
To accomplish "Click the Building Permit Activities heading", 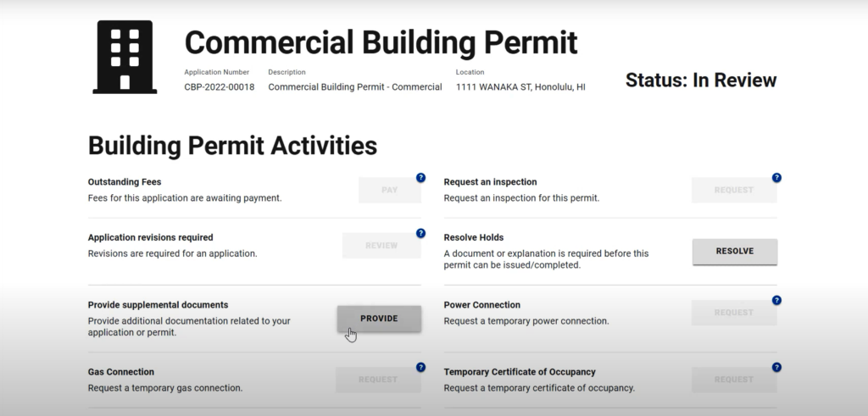I will click(232, 146).
